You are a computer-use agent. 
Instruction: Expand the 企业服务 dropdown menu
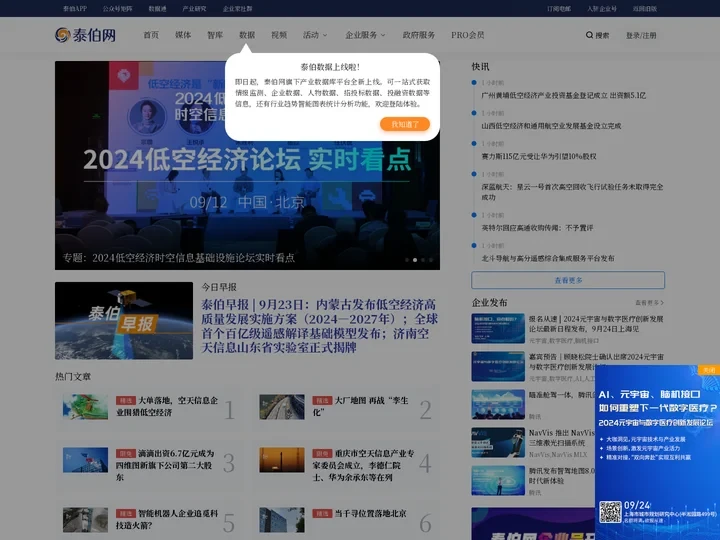pos(366,35)
